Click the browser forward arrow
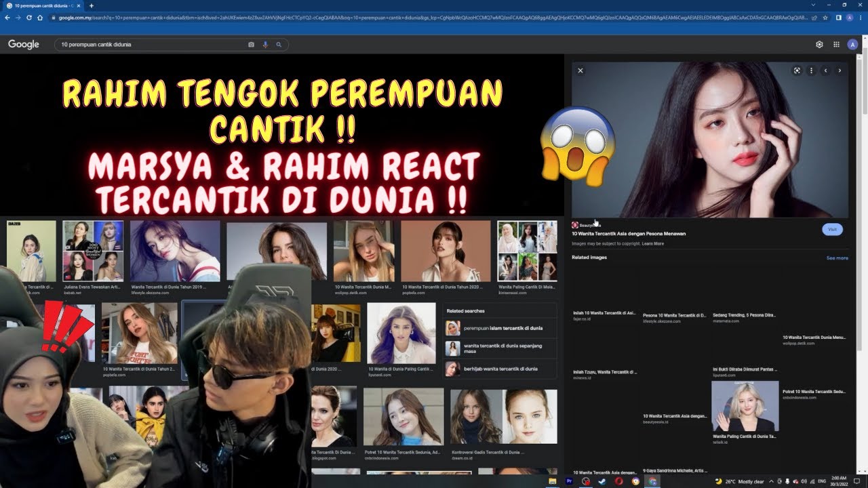This screenshot has width=868, height=488. [19, 18]
